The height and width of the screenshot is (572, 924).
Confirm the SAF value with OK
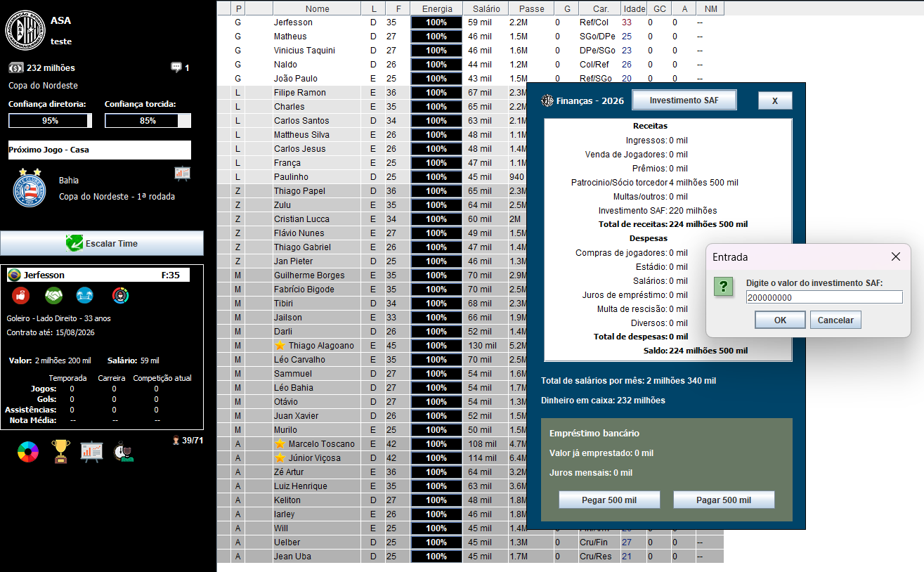780,320
